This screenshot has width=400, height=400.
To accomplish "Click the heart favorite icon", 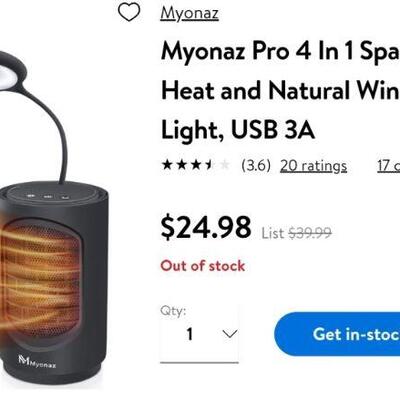I will [x=129, y=13].
